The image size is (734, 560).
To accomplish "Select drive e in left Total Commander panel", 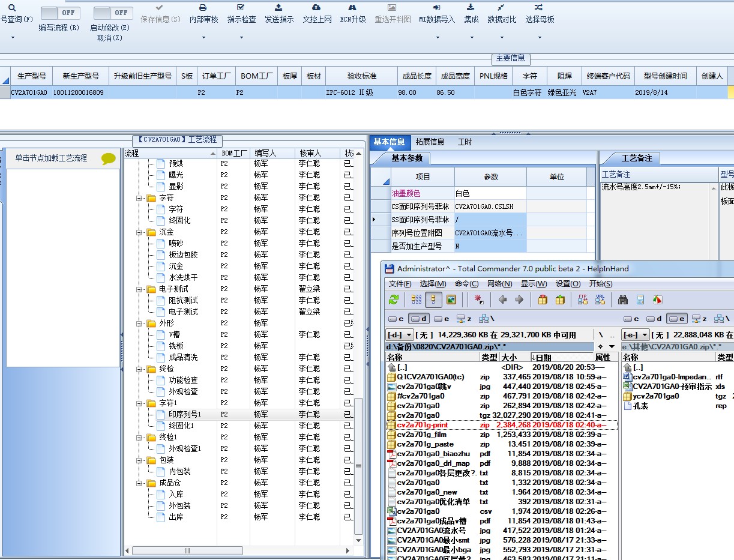I will point(441,319).
